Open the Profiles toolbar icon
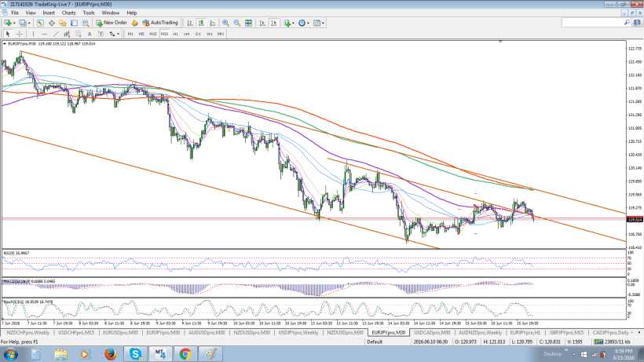This screenshot has width=644, height=362. pyautogui.click(x=23, y=23)
